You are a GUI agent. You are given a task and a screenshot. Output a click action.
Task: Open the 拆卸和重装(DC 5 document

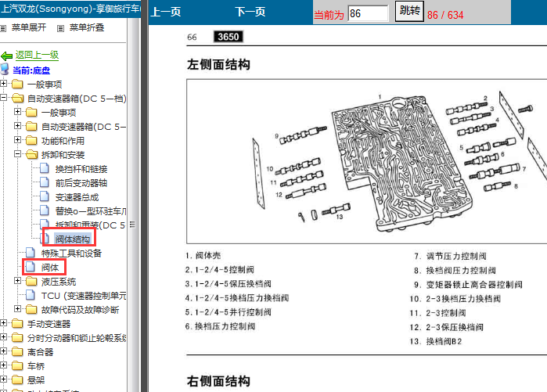[x=90, y=225]
